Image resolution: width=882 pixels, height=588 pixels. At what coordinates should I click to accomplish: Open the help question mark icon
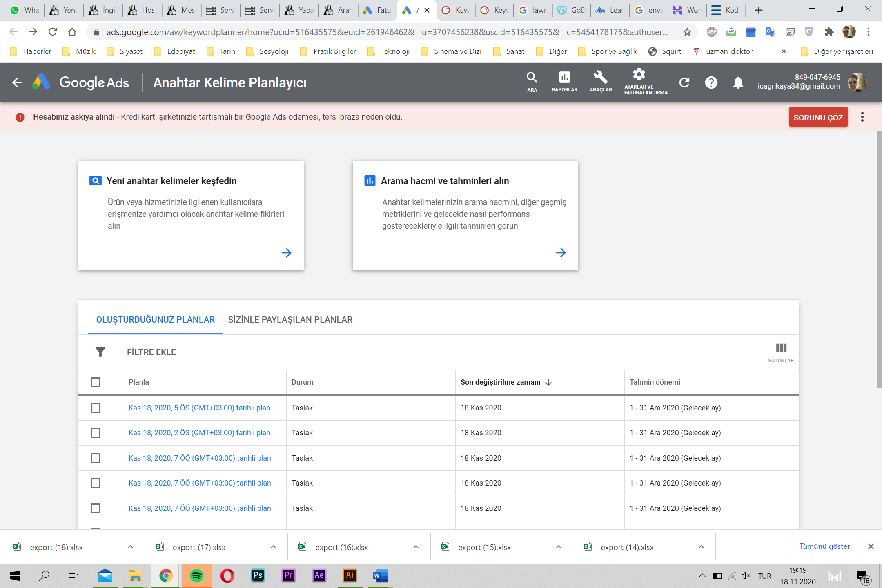point(711,82)
